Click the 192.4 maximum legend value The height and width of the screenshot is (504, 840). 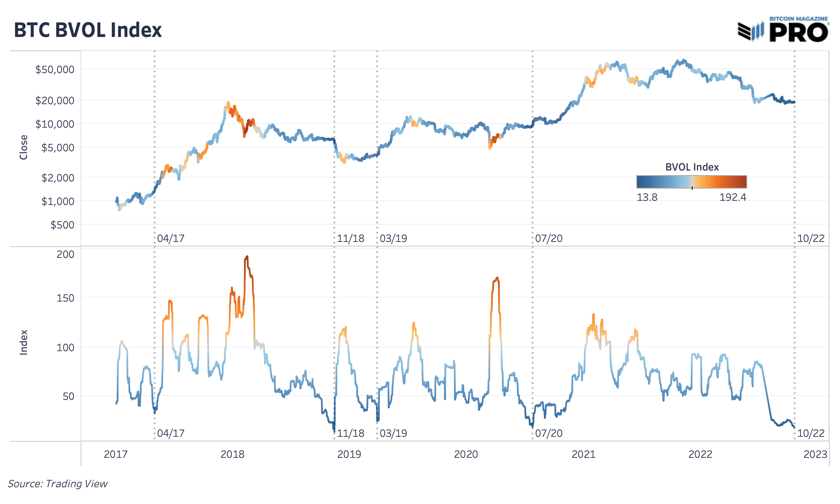733,197
